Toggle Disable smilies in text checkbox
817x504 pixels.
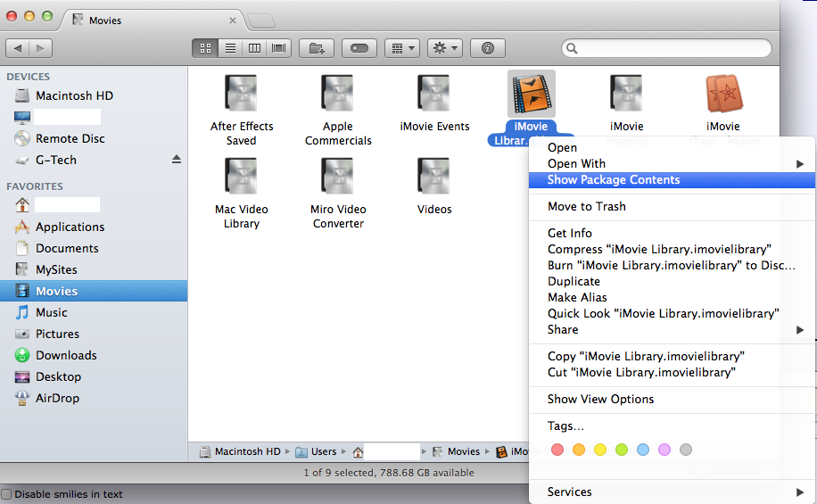[6, 494]
